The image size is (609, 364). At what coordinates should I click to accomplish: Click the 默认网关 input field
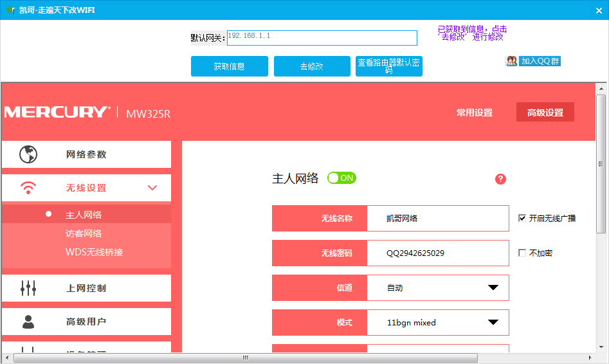point(322,38)
